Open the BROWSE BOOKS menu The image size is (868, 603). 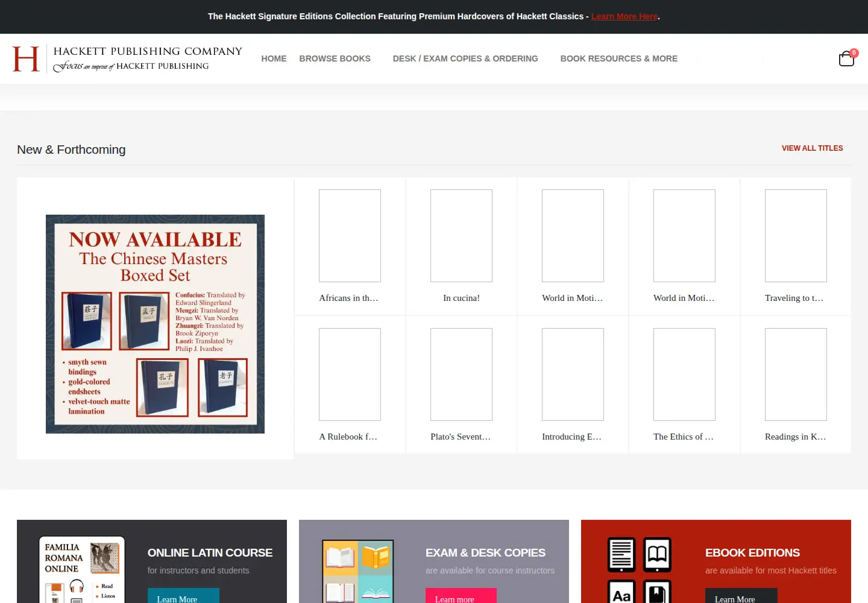point(335,58)
